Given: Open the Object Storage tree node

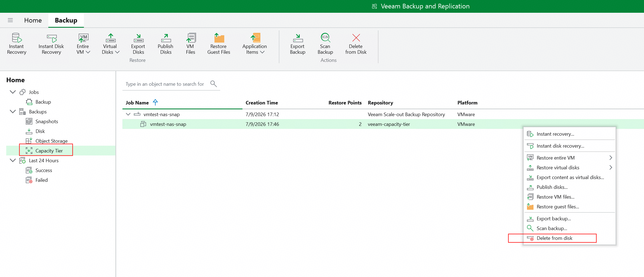Looking at the screenshot, I should [x=52, y=141].
